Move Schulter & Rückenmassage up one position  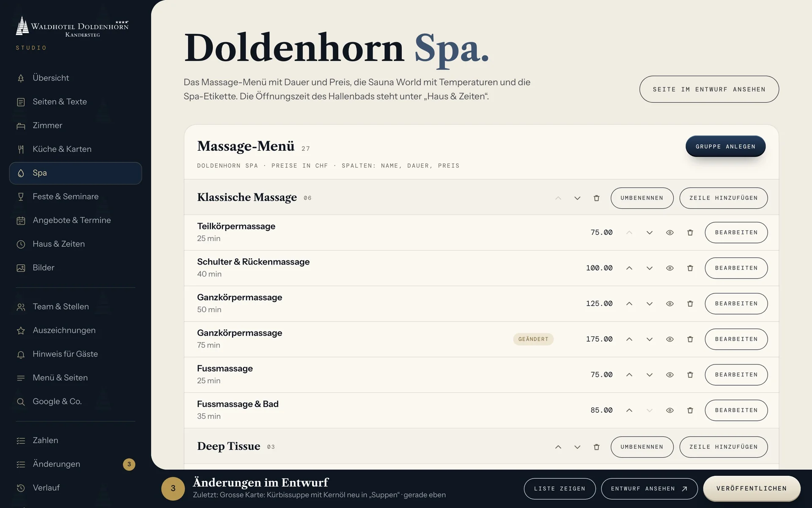pos(629,268)
